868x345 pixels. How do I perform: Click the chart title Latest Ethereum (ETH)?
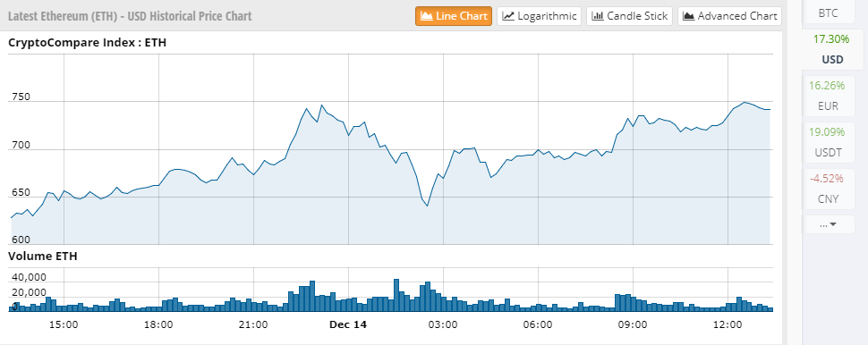64,16
